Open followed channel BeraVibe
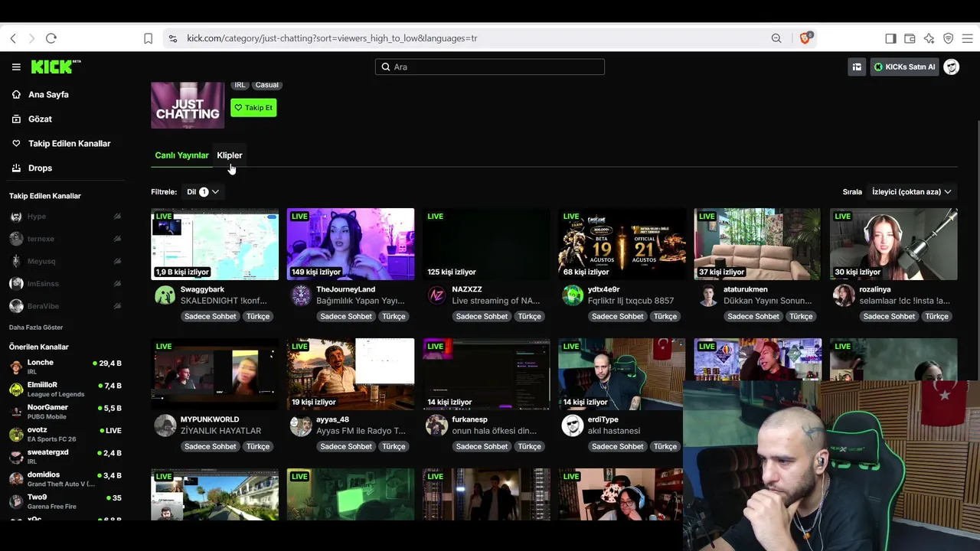 [x=65, y=306]
